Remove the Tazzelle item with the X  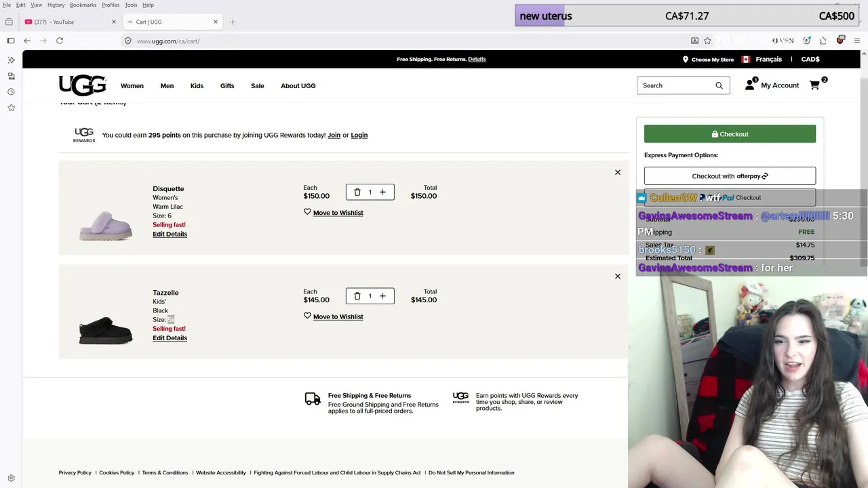pyautogui.click(x=618, y=276)
